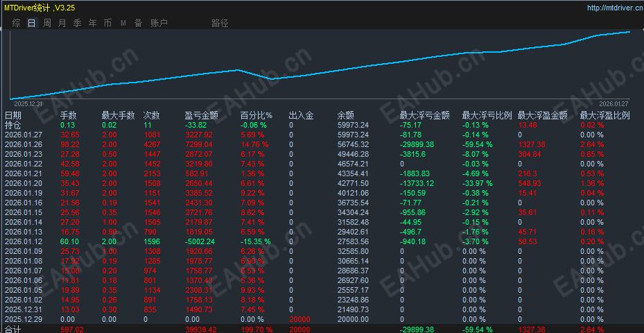Click the 最大手数 column header
This screenshot has width=644, height=333.
pyautogui.click(x=119, y=116)
